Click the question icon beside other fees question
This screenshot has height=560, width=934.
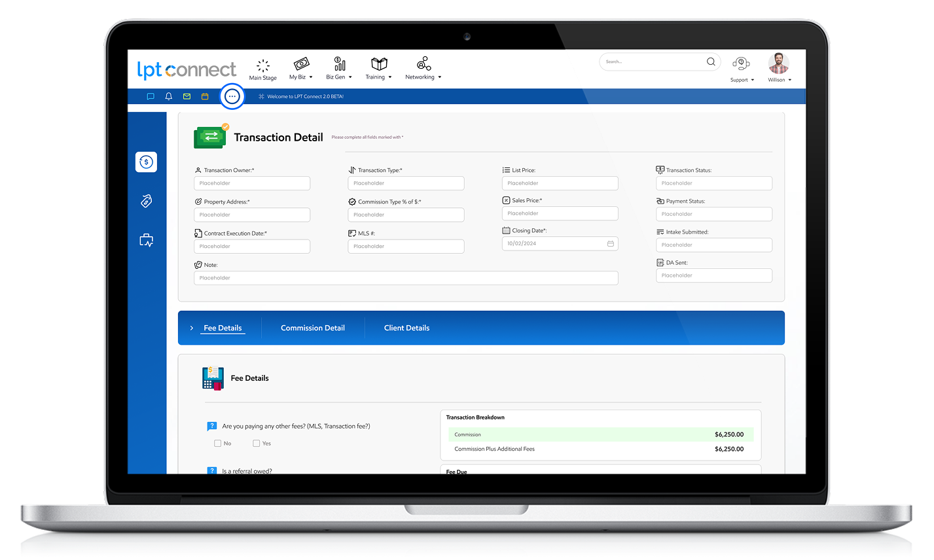click(212, 426)
